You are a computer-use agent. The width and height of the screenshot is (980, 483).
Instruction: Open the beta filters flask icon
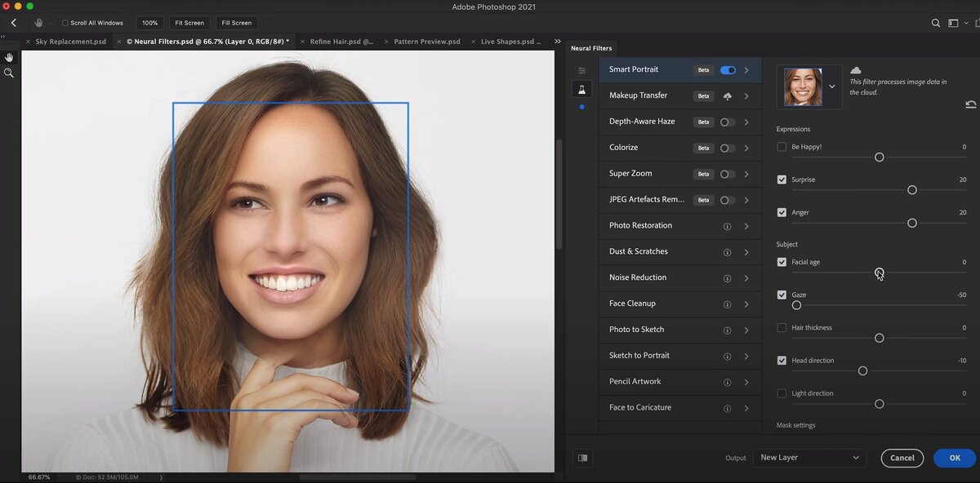click(581, 90)
